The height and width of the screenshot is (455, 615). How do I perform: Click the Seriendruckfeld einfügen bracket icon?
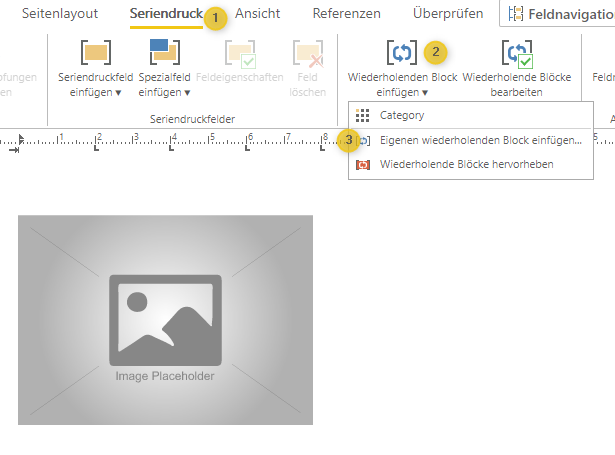pyautogui.click(x=95, y=52)
